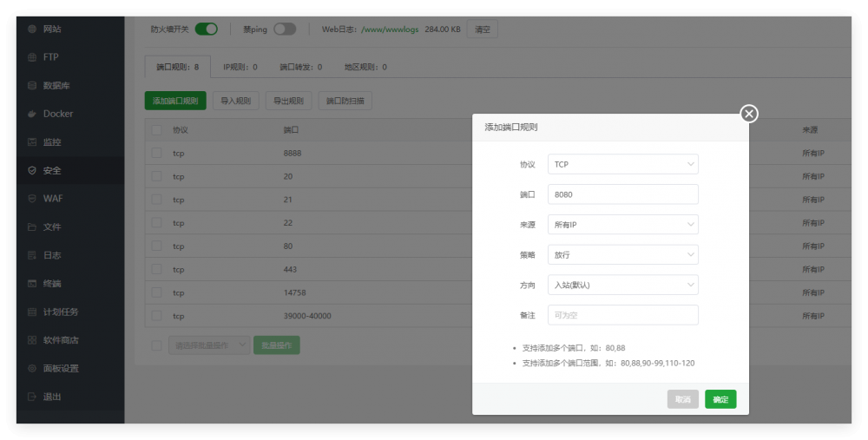Expand the direction 入站(默认) dropdown
This screenshot has height=440, width=868.
click(x=622, y=285)
